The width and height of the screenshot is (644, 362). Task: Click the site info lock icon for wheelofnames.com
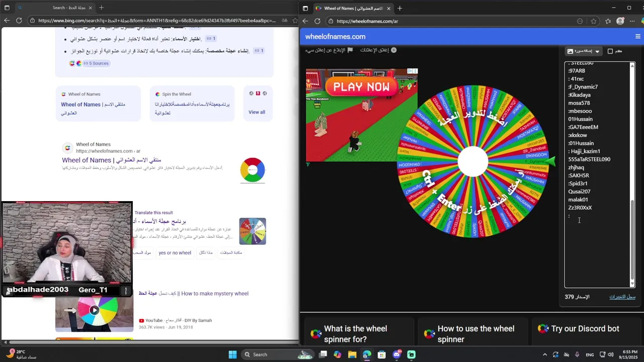click(x=331, y=21)
